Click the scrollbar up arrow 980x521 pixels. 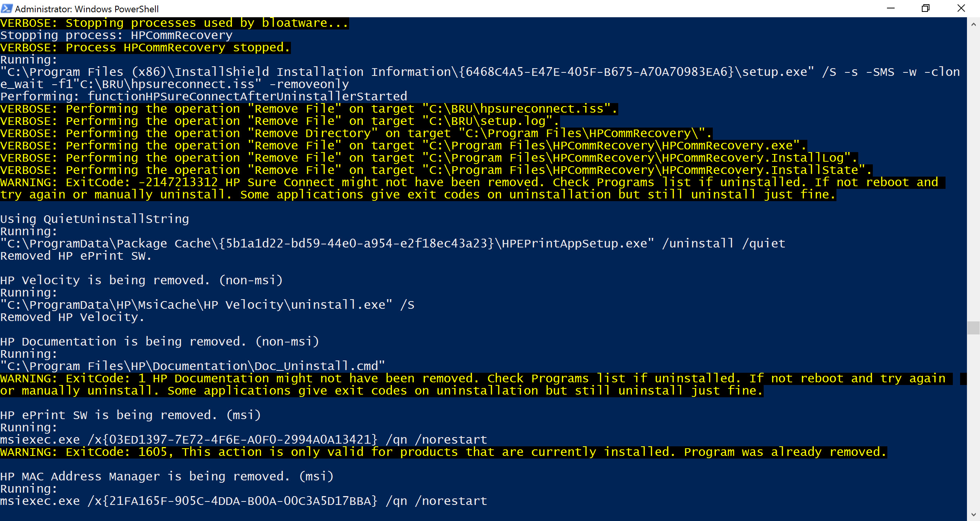(x=973, y=24)
